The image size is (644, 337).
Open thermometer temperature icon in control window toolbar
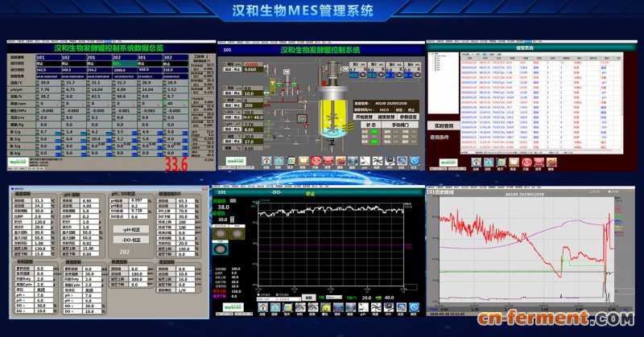353,161
